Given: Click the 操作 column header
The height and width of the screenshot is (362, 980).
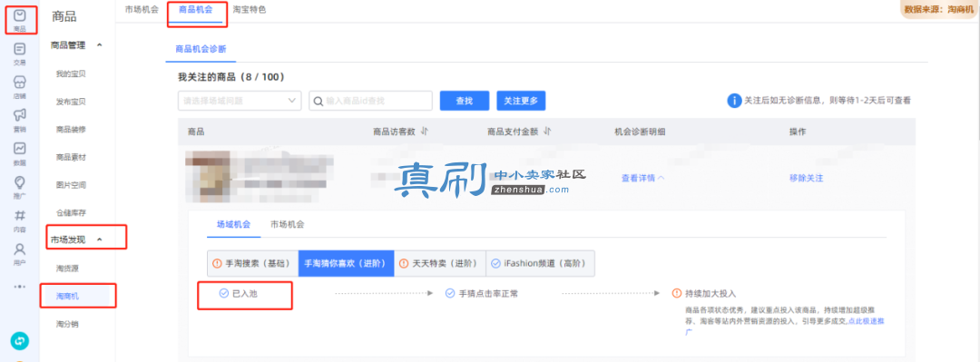Looking at the screenshot, I should [x=798, y=132].
